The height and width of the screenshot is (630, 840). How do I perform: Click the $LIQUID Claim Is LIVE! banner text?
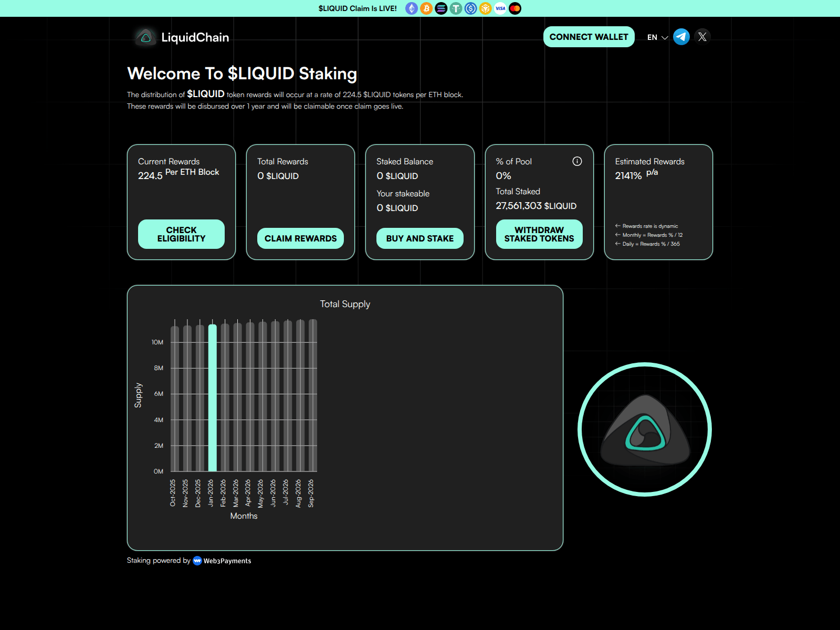pyautogui.click(x=358, y=8)
